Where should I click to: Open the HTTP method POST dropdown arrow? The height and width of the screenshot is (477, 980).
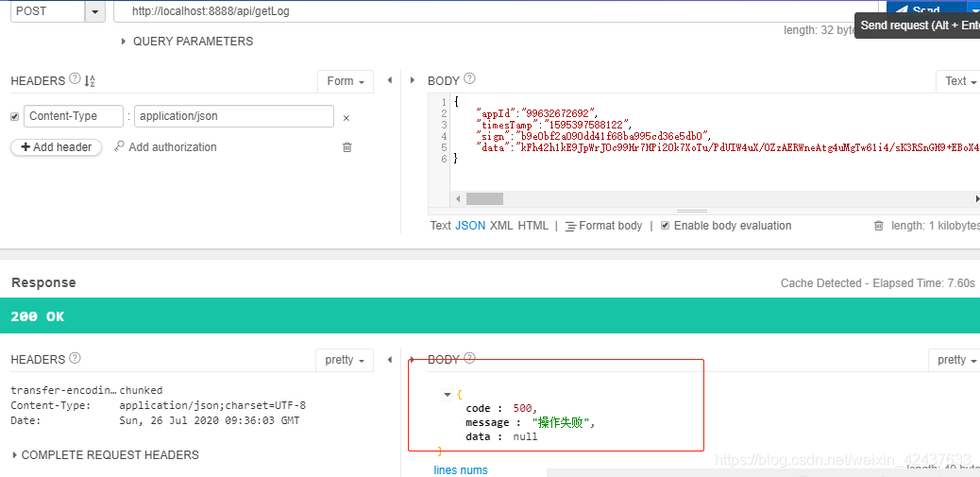(x=95, y=11)
